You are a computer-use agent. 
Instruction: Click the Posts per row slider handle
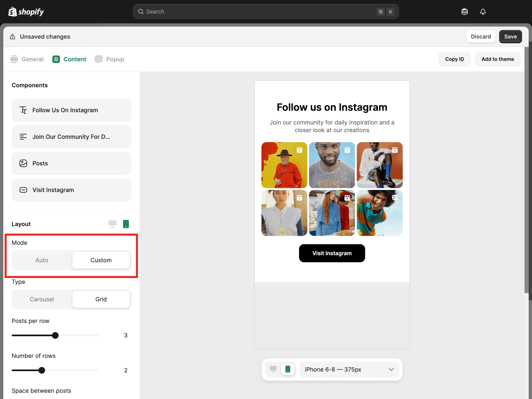(x=55, y=335)
